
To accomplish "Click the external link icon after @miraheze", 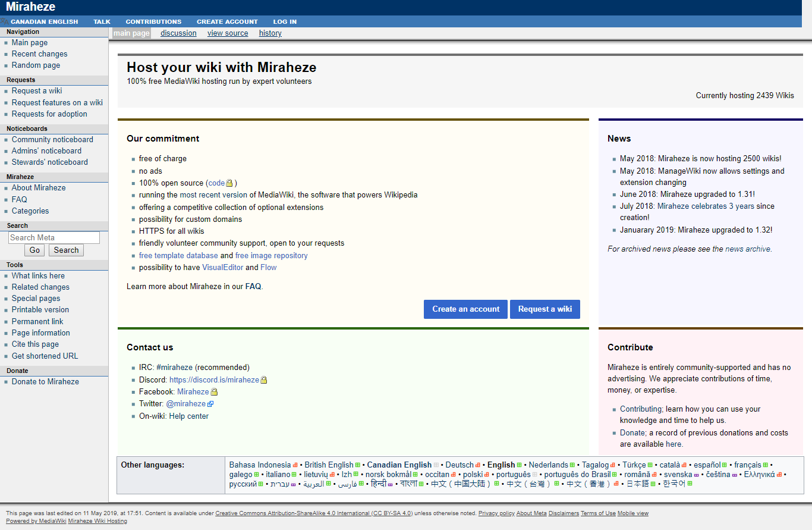I will click(210, 404).
